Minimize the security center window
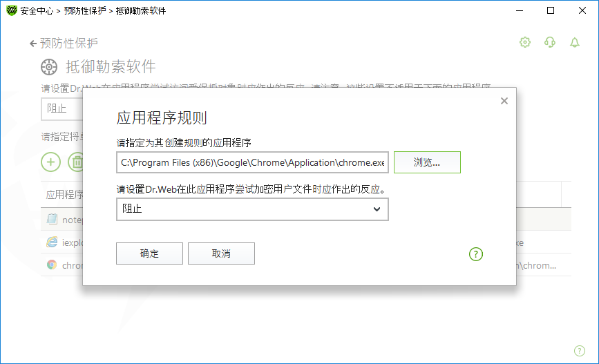 click(520, 10)
